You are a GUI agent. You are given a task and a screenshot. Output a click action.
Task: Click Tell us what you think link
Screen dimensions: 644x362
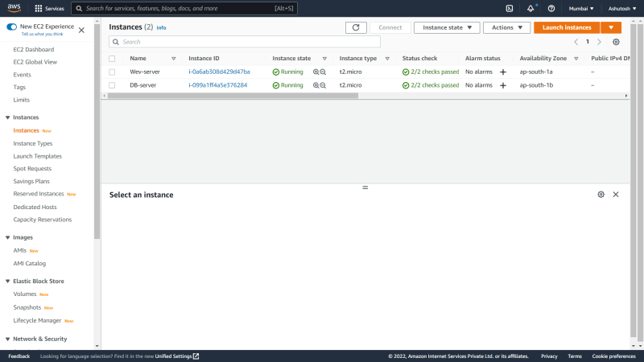(x=42, y=34)
